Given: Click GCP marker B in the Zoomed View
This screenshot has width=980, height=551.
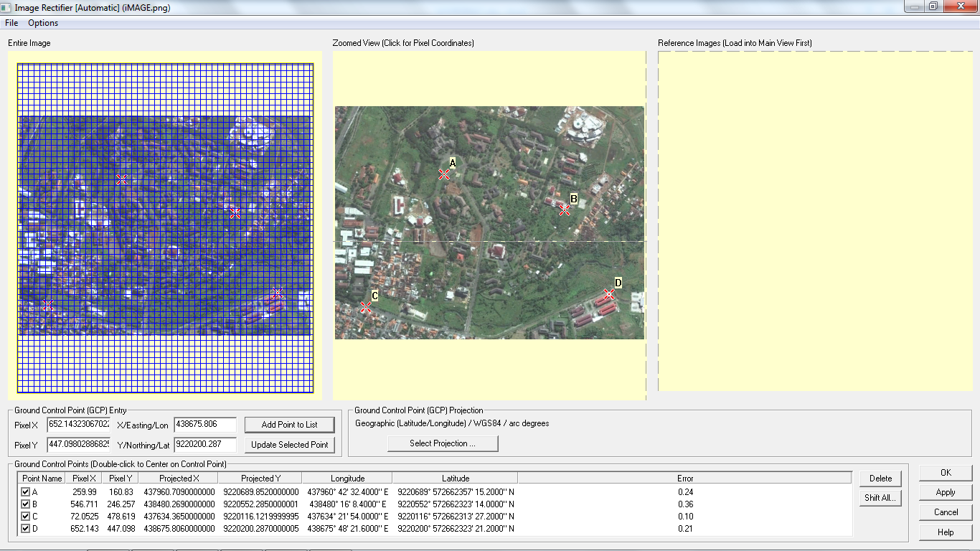Looking at the screenshot, I should coord(564,210).
